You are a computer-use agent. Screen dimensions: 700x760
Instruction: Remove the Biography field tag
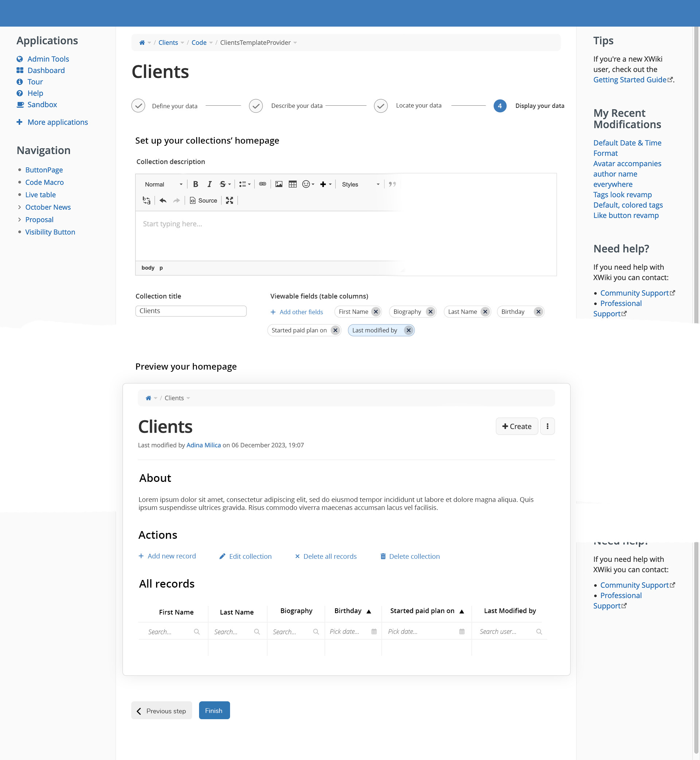(x=430, y=312)
